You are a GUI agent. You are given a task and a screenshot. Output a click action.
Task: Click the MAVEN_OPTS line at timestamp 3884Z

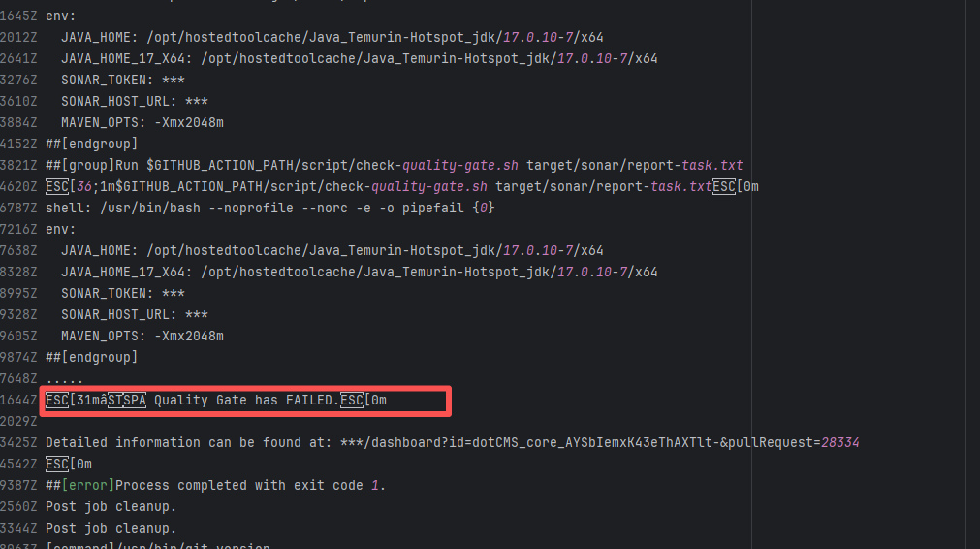[142, 122]
